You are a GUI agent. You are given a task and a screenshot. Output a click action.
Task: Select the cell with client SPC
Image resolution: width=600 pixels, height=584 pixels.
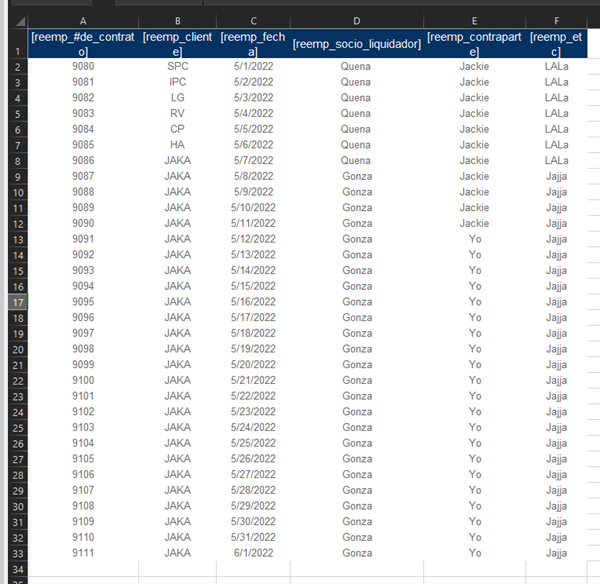pos(177,66)
